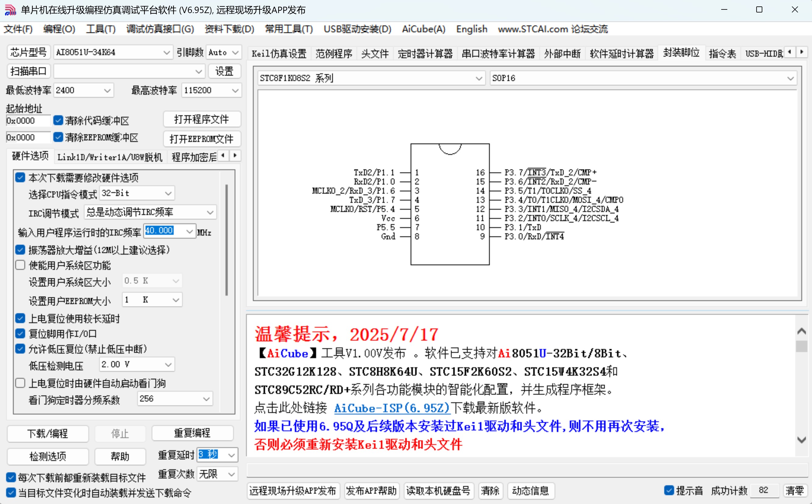Screen dimensions: 812x504
Task: Open serial port selection dropdown
Action: pyautogui.click(x=129, y=71)
